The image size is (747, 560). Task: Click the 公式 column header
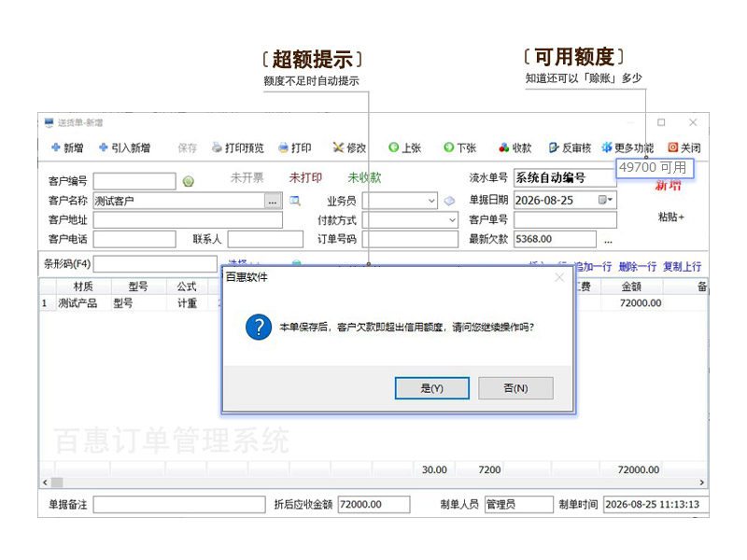(x=187, y=287)
